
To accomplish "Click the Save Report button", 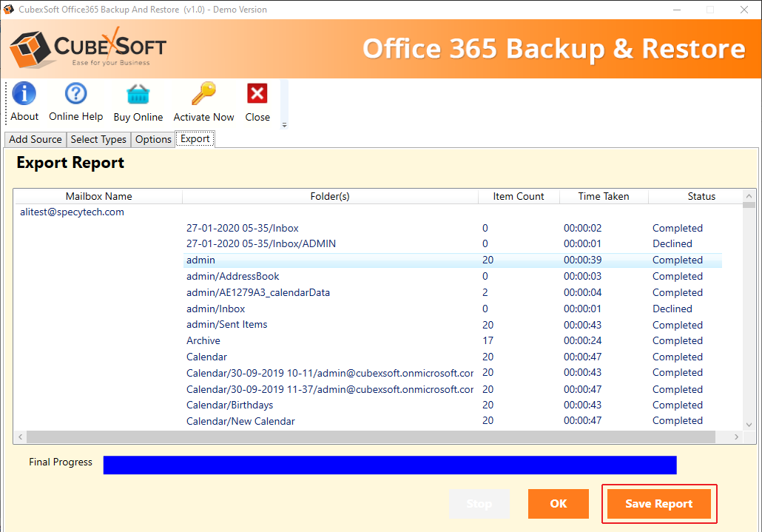I will [659, 504].
